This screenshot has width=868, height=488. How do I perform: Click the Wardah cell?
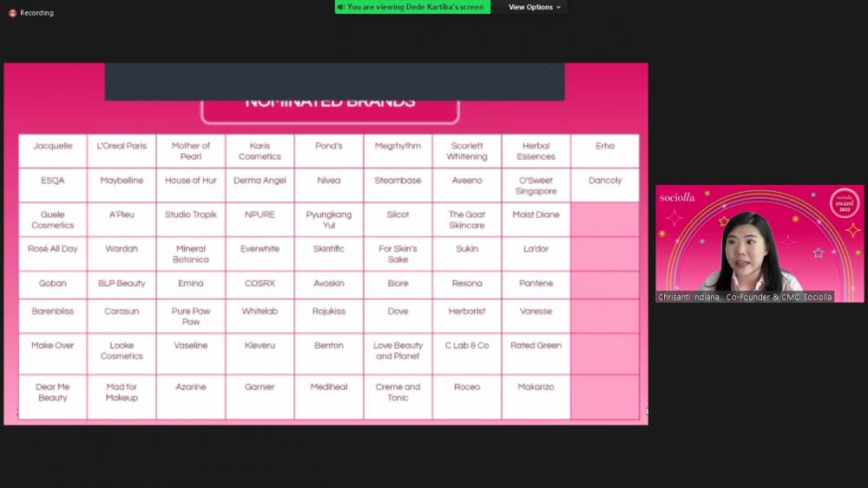[x=122, y=254]
